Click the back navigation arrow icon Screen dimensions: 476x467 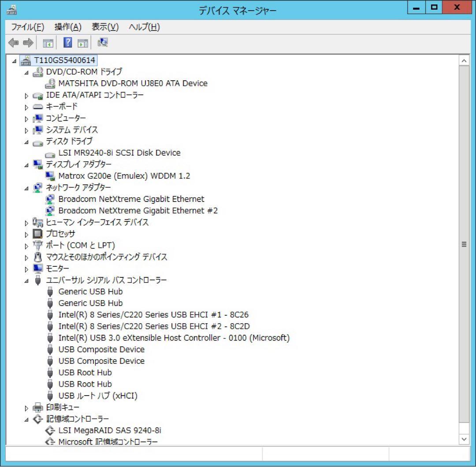coord(13,42)
